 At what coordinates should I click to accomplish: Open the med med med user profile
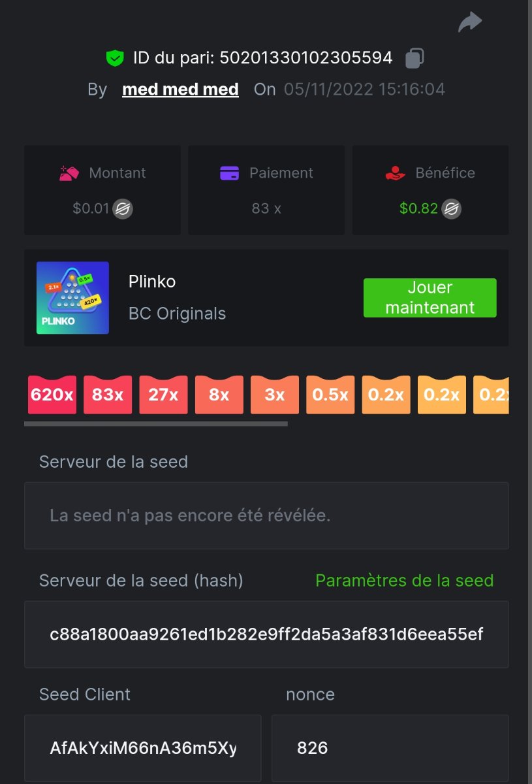tap(180, 90)
